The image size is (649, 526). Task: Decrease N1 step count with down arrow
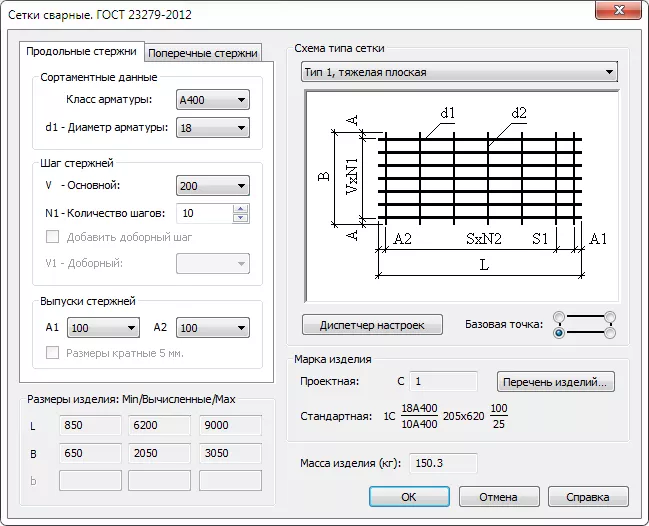click(240, 218)
